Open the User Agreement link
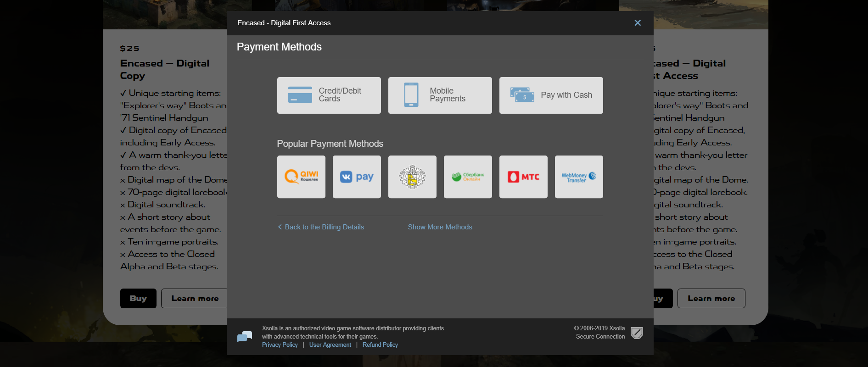The width and height of the screenshot is (868, 367). click(x=330, y=345)
